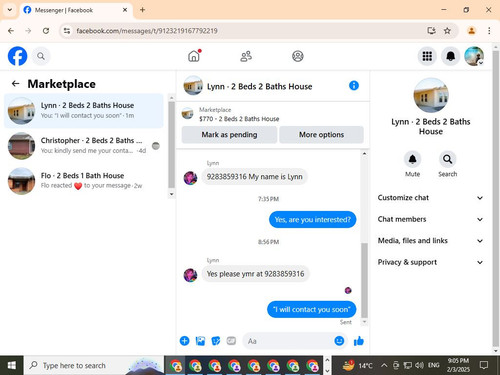
Task: Click the Lynn chat header title
Action: [x=260, y=87]
